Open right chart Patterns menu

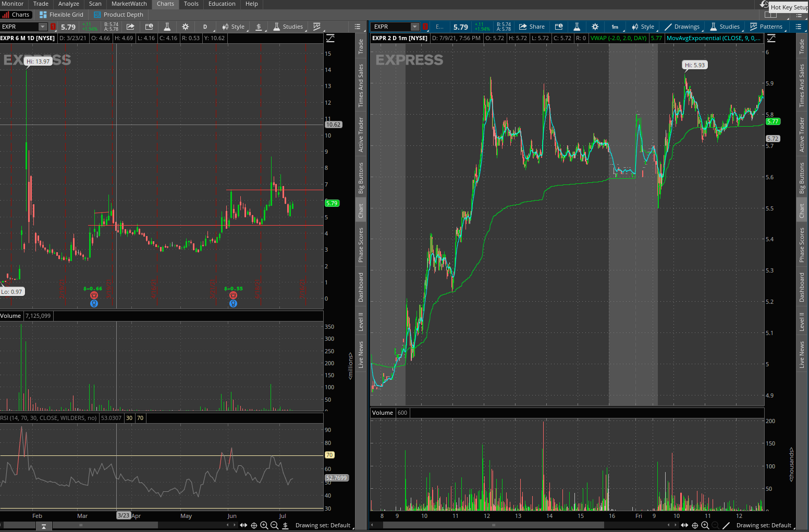click(766, 27)
